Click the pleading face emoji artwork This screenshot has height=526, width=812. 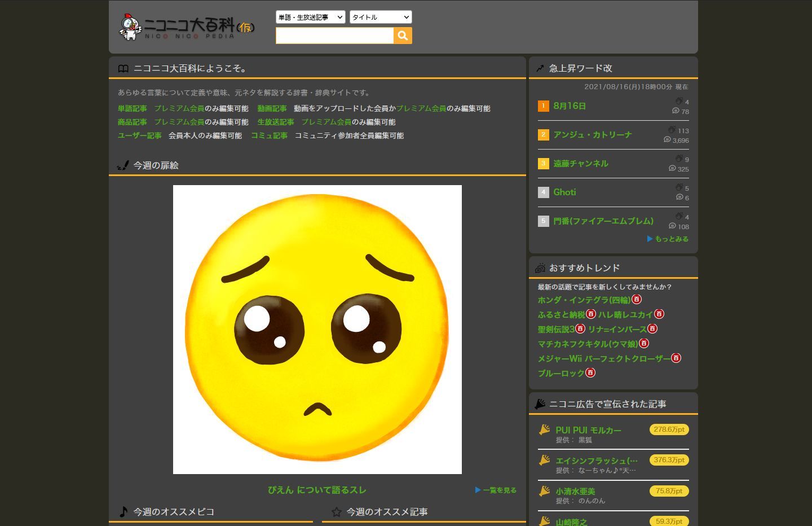click(317, 330)
